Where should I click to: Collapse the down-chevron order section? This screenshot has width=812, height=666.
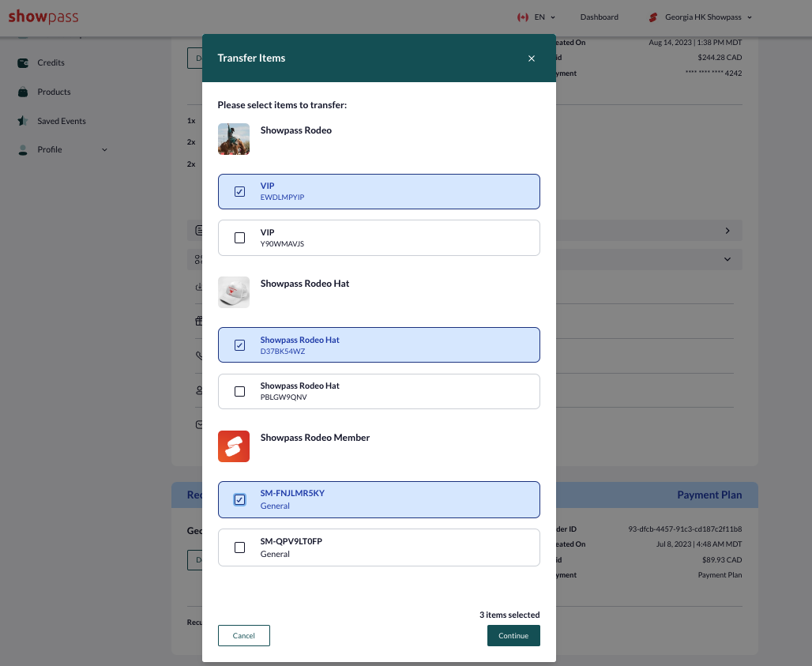tap(727, 259)
